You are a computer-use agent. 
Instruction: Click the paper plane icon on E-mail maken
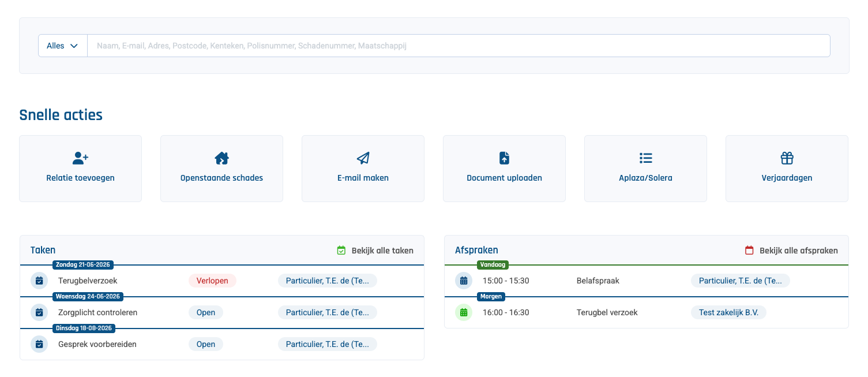pyautogui.click(x=363, y=158)
